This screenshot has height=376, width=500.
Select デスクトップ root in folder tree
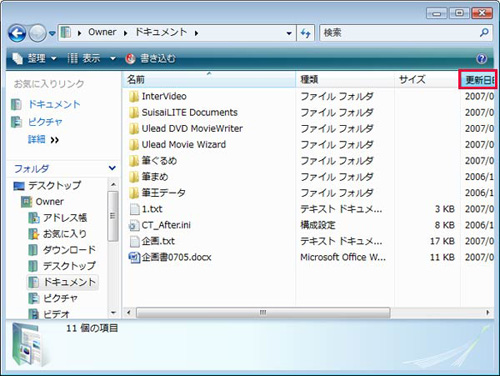pyautogui.click(x=54, y=185)
